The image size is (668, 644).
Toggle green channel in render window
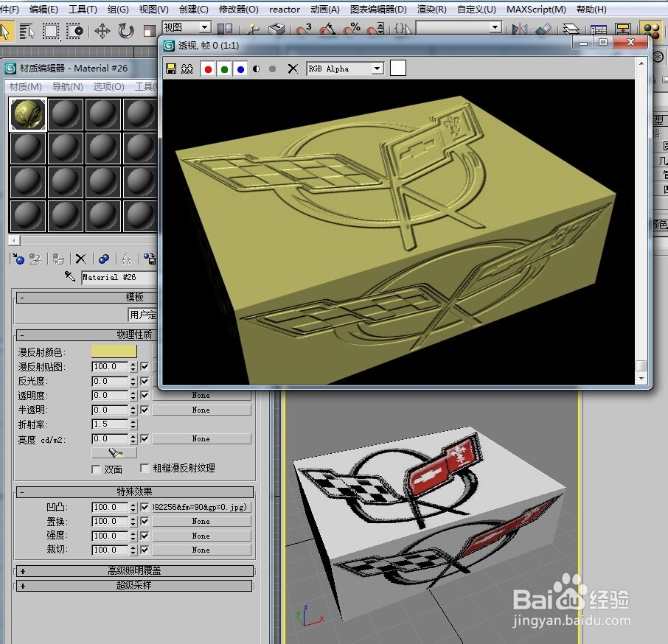(224, 69)
